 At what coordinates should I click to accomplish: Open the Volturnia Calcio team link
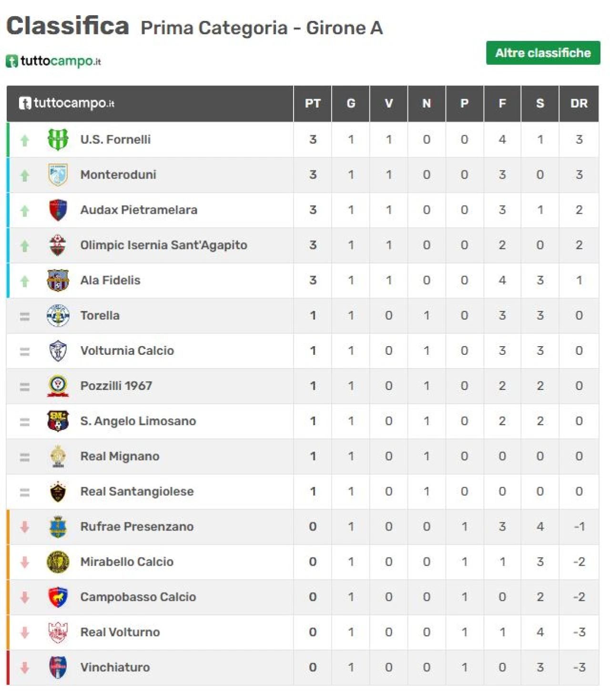tap(127, 351)
